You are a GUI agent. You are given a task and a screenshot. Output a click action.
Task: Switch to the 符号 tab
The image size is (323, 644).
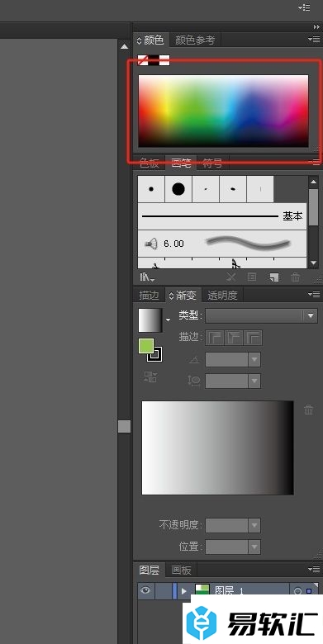coord(212,163)
